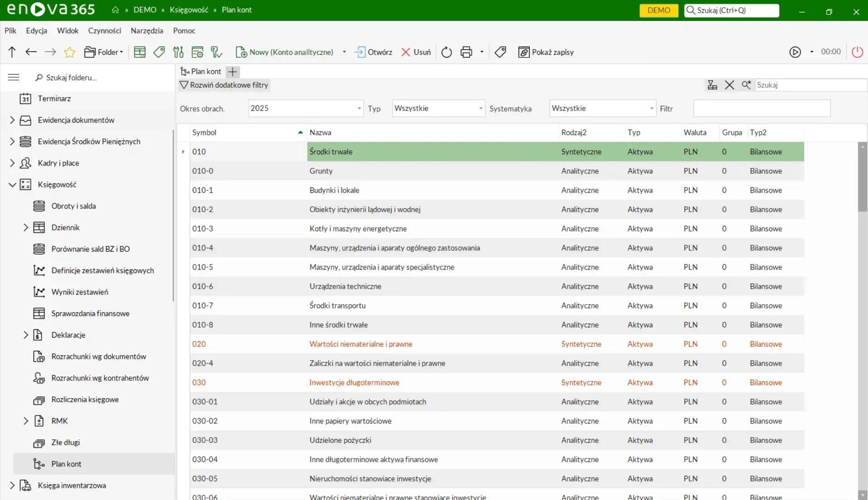Clear filters with the X icon
This screenshot has height=500, width=868.
tap(729, 85)
